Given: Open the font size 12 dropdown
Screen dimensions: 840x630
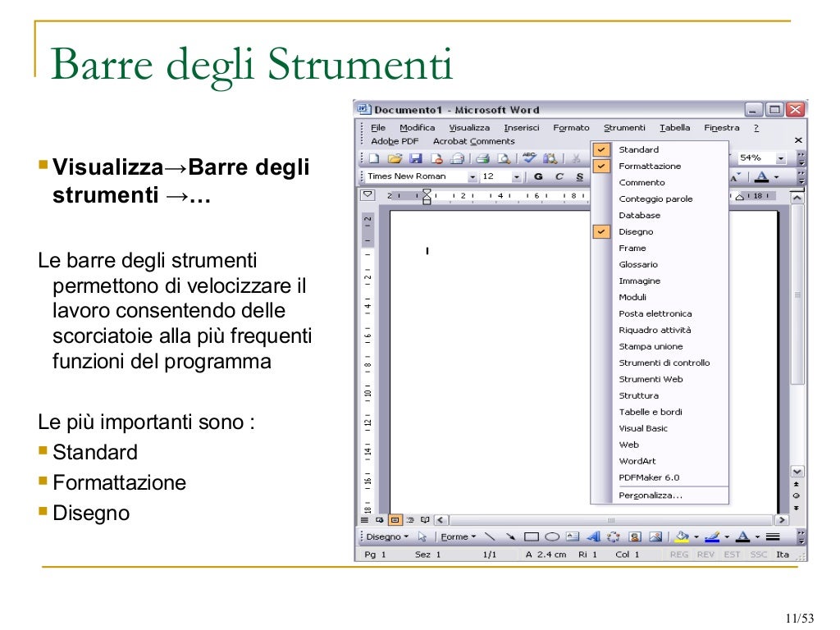Looking at the screenshot, I should coord(517,177).
